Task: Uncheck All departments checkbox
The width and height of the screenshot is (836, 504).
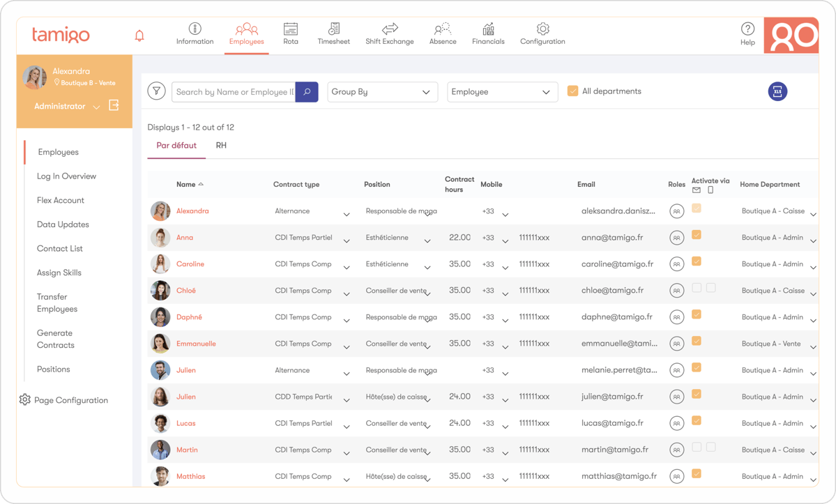Action: 572,91
